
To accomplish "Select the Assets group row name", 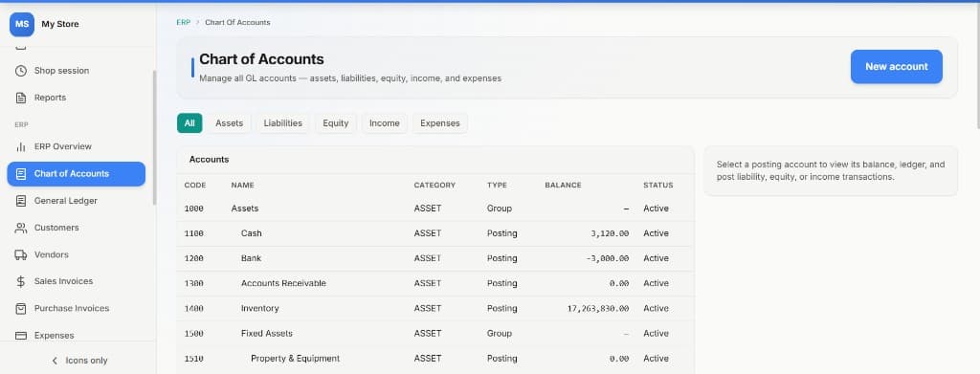I will (x=245, y=209).
